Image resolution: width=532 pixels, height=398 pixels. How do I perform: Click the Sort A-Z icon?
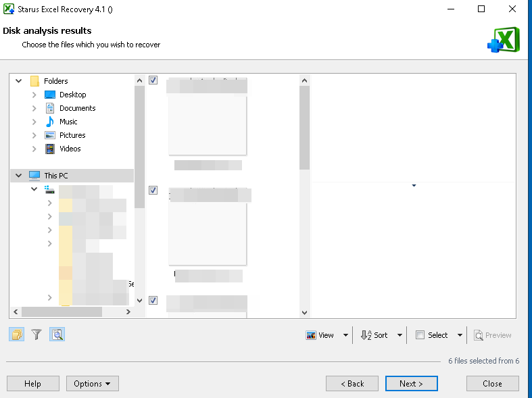366,335
